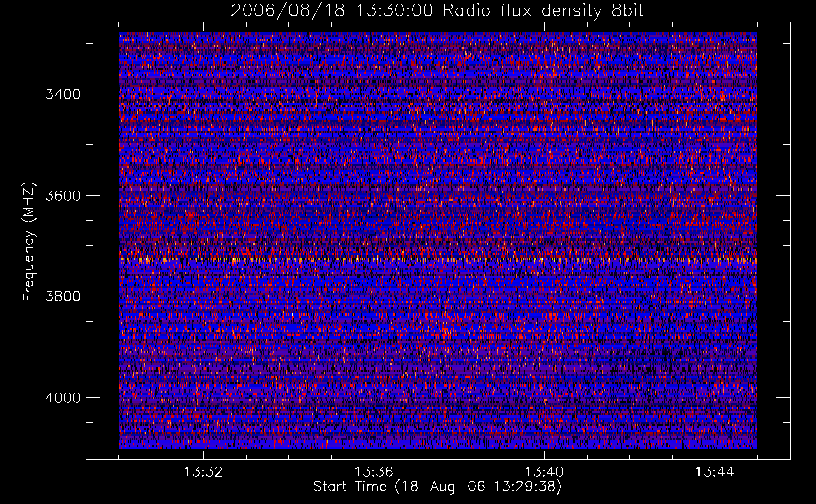Screen dimensions: 816x504
Task: Click the "Start Time (18-Aug-06 13:29:38)" axis label
Action: coord(437,487)
